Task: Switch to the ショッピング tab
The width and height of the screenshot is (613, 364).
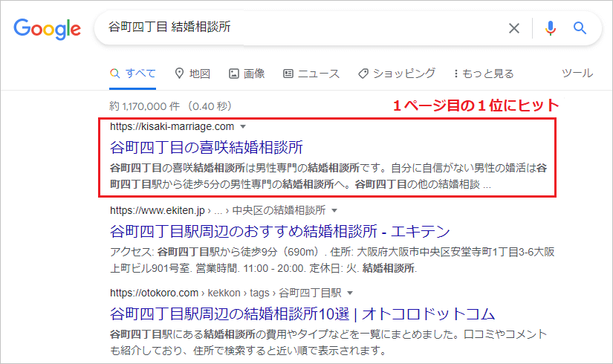Action: pos(397,73)
